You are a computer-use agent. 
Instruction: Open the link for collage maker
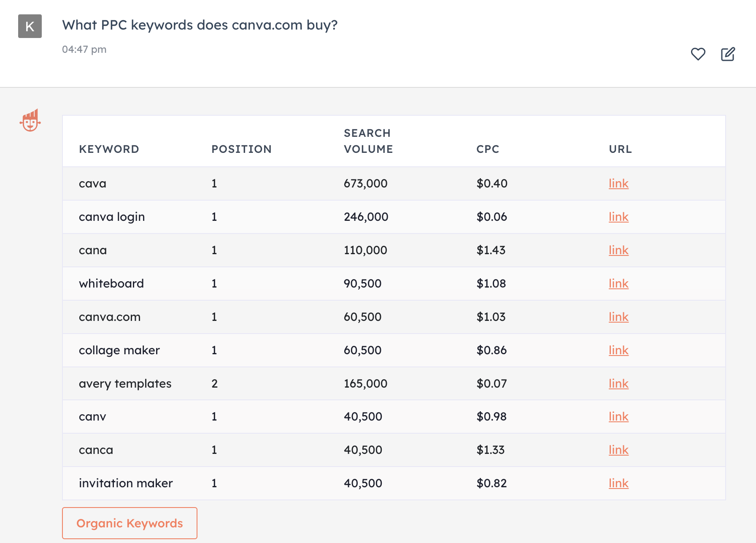(618, 350)
